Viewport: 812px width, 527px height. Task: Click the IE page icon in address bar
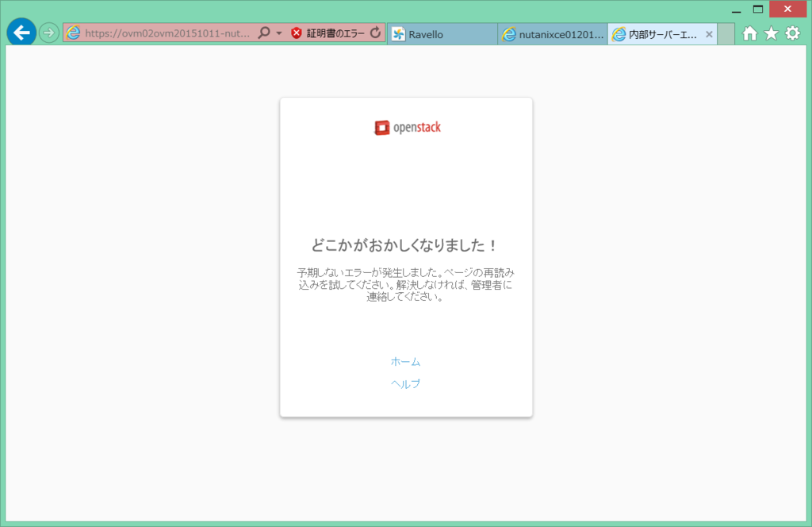coord(74,33)
